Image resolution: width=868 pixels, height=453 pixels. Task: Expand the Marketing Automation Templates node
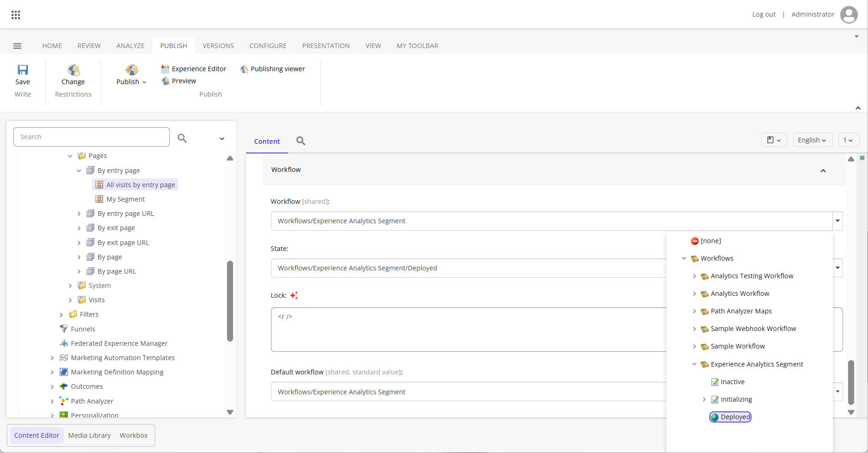52,358
